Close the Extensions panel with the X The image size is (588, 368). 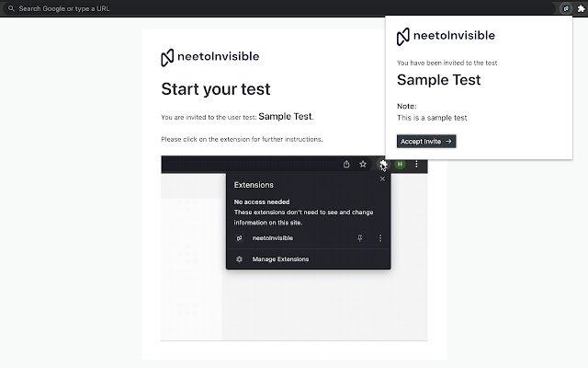click(x=382, y=179)
